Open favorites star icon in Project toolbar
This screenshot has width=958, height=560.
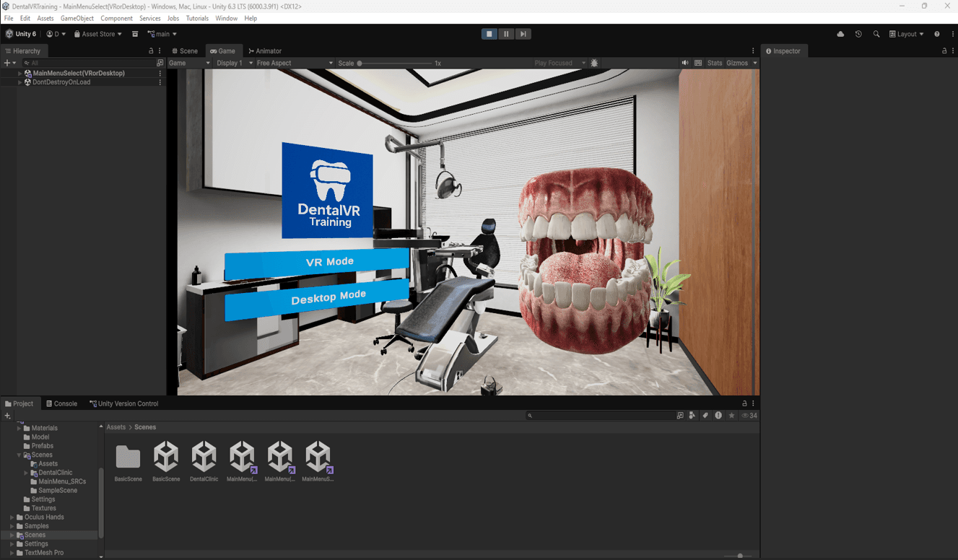(731, 416)
